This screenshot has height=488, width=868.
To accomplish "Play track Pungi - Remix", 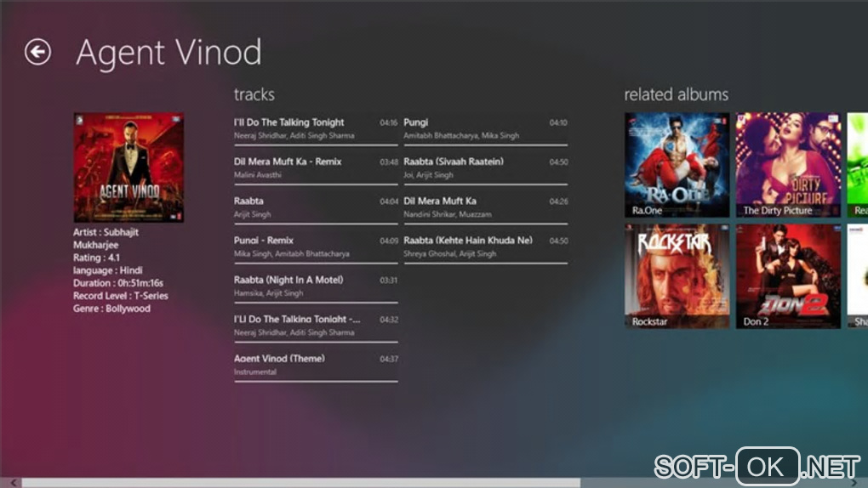I will 316,247.
